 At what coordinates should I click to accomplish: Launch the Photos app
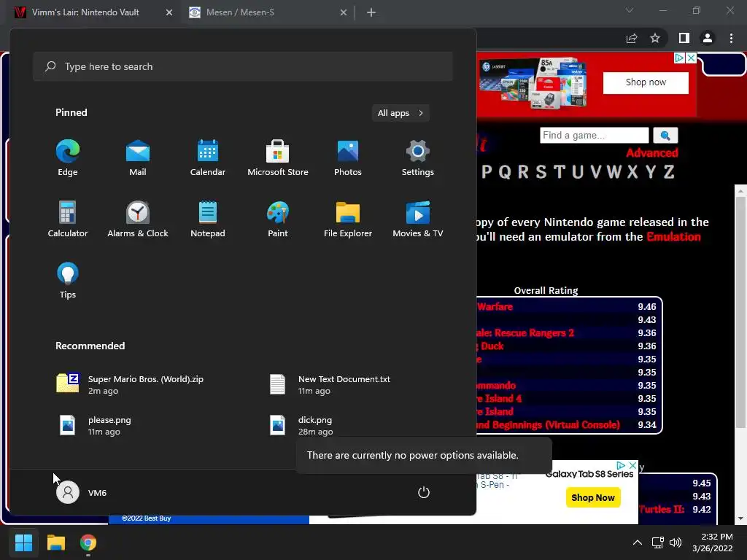pos(348,158)
